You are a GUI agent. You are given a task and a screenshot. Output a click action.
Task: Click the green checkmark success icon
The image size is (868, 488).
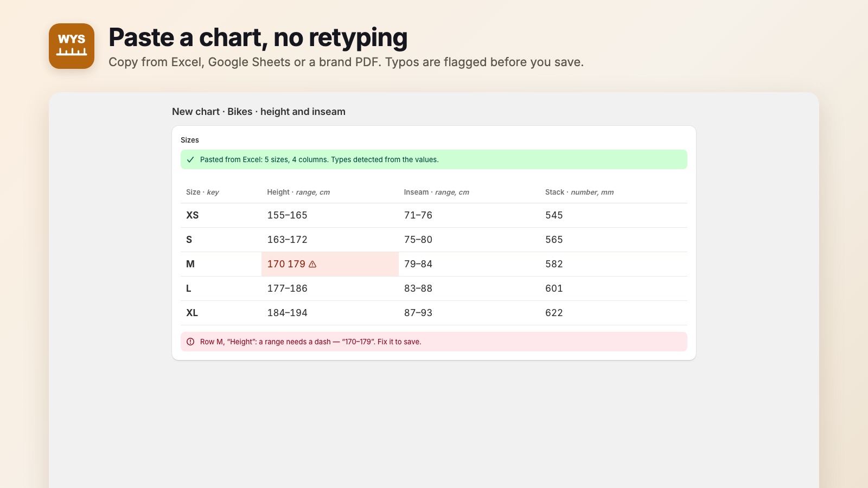pyautogui.click(x=190, y=159)
